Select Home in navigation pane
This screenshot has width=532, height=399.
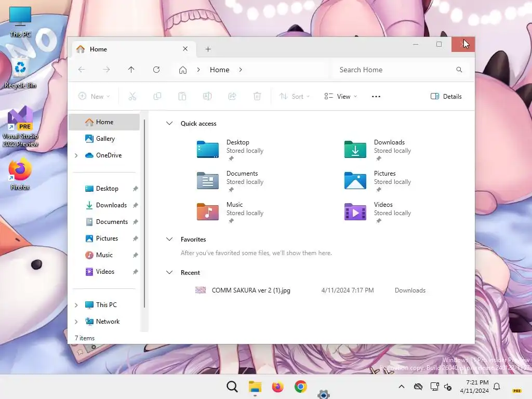(x=104, y=122)
